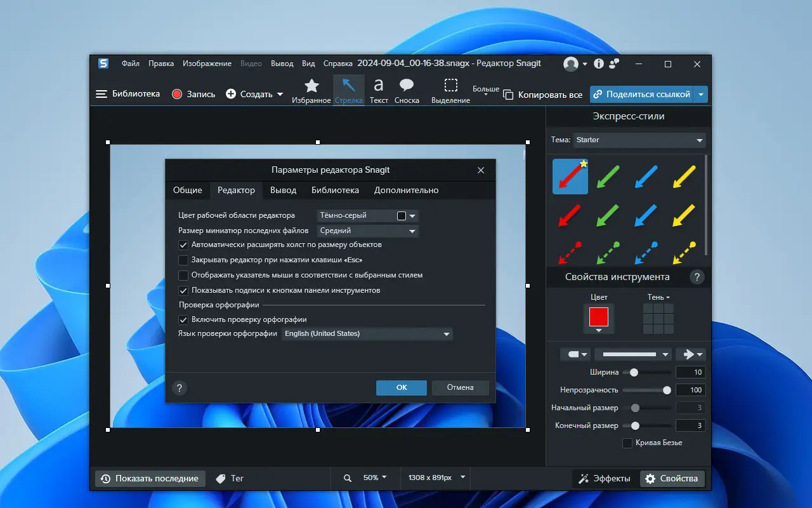Open the Вид menu
This screenshot has width=812, height=508.
coord(308,63)
